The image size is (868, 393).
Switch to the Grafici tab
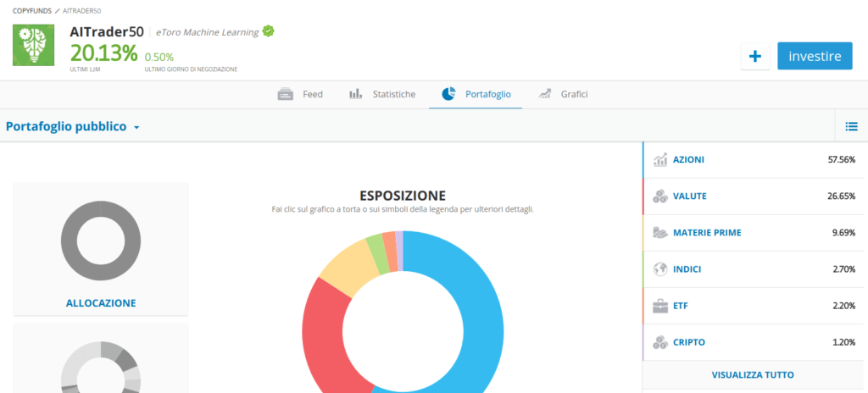[563, 95]
